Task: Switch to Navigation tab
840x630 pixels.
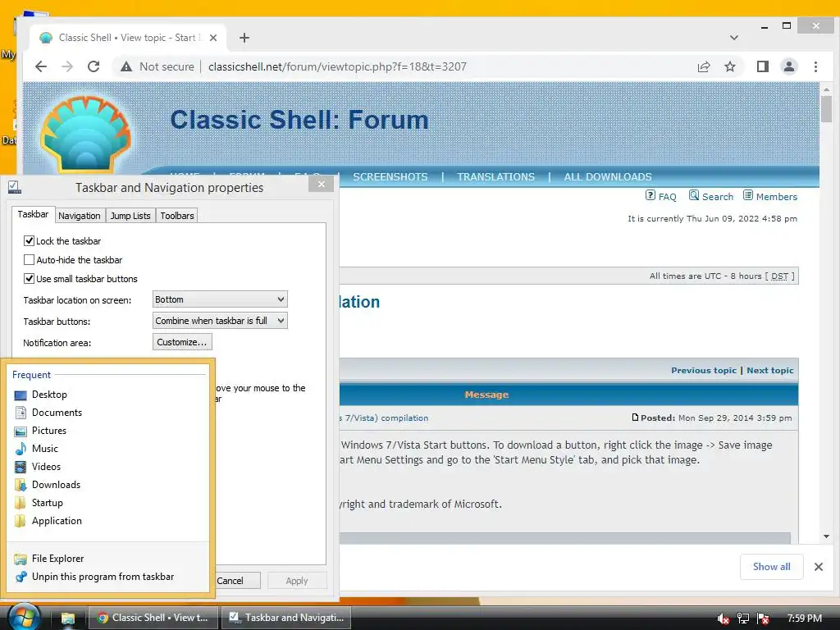Action: click(80, 216)
